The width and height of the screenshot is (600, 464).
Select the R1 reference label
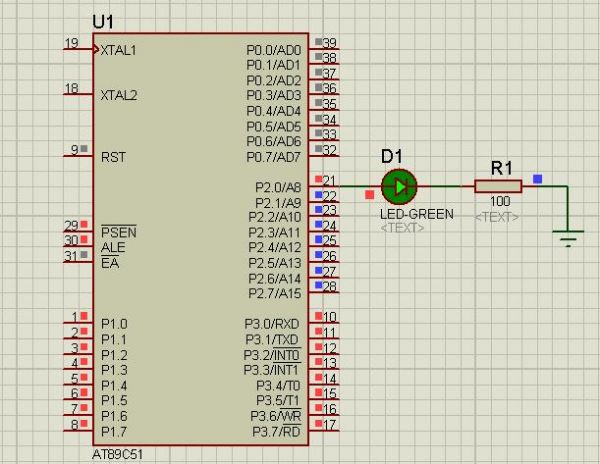501,165
